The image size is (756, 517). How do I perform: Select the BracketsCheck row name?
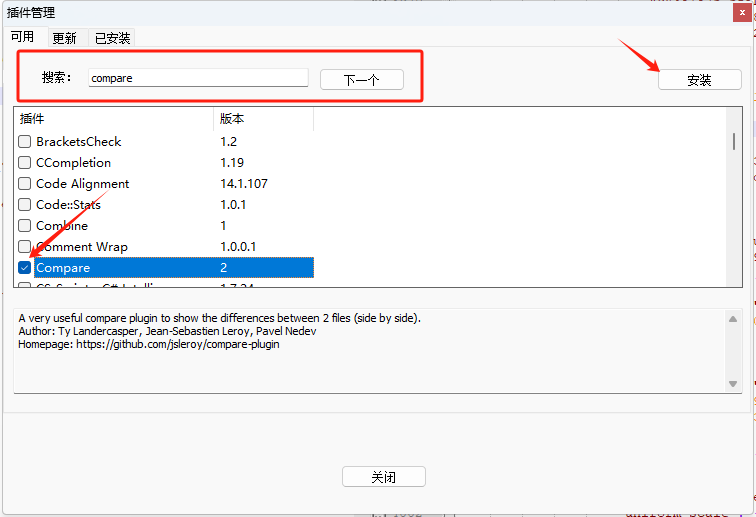point(79,142)
